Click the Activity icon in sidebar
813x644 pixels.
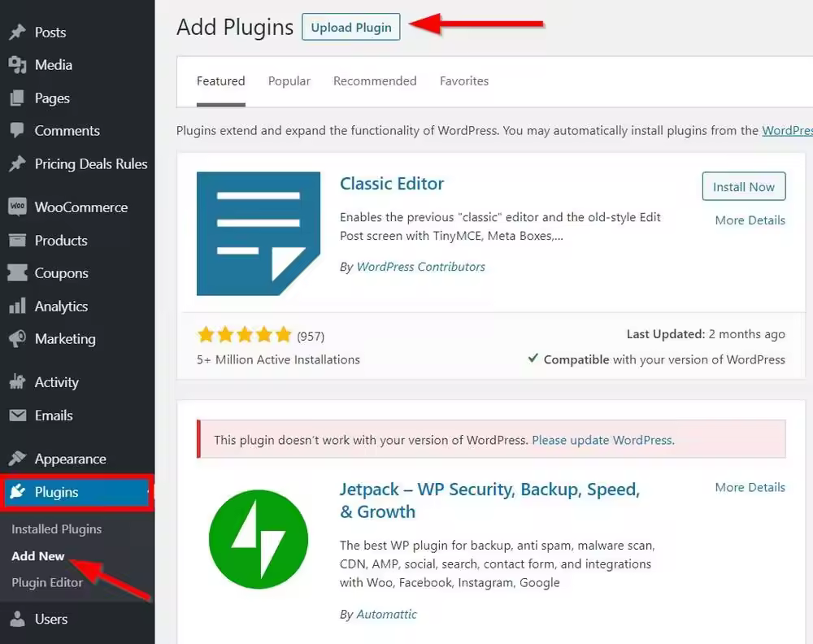pos(17,382)
